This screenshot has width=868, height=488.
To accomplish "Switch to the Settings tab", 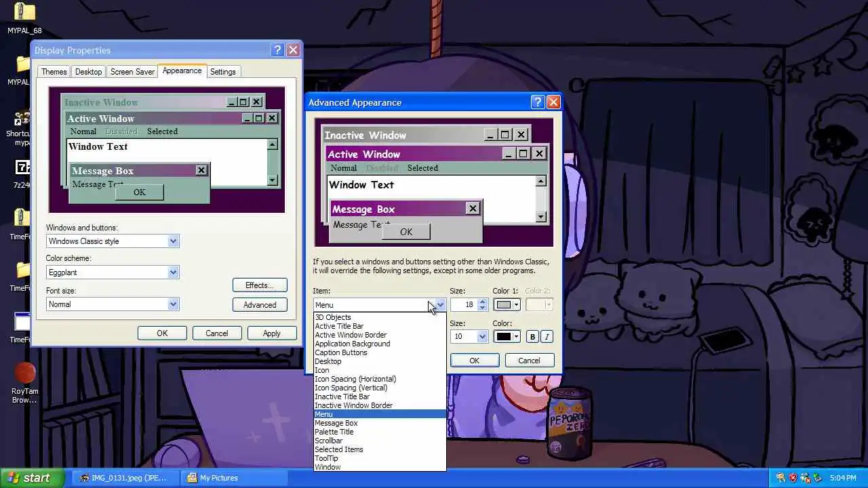I will pyautogui.click(x=222, y=72).
